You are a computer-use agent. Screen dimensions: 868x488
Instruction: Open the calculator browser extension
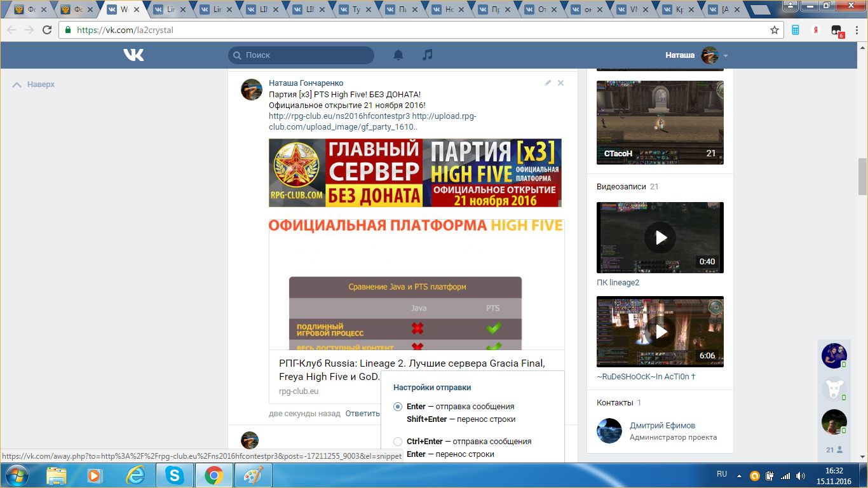(796, 30)
